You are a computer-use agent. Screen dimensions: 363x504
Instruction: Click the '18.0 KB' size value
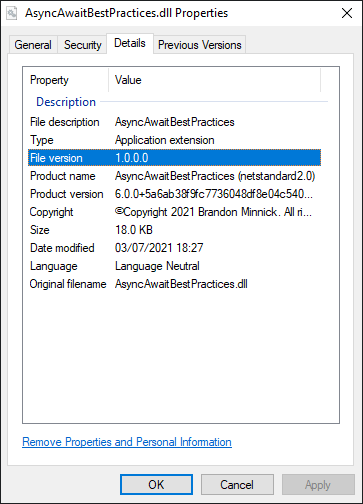pyautogui.click(x=134, y=230)
